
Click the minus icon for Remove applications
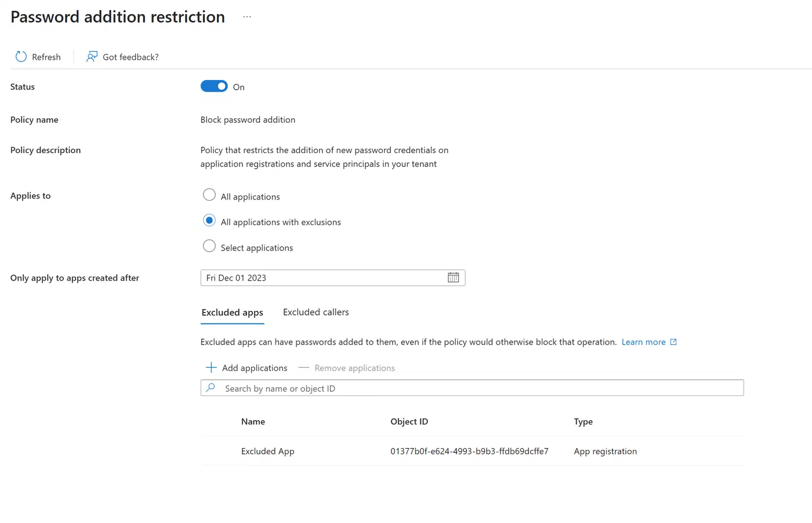[x=304, y=368]
